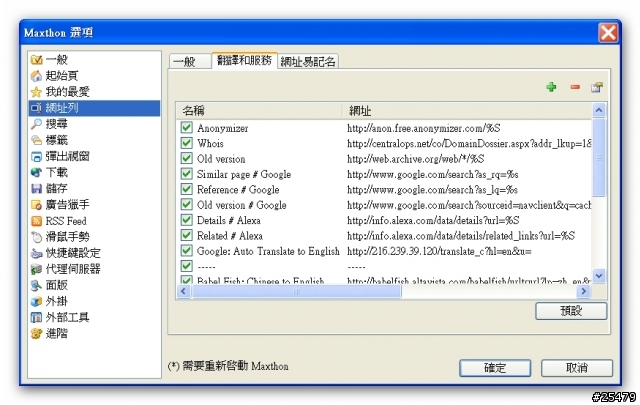Click the green plus add icon
This screenshot has width=640, height=405.
[551, 87]
